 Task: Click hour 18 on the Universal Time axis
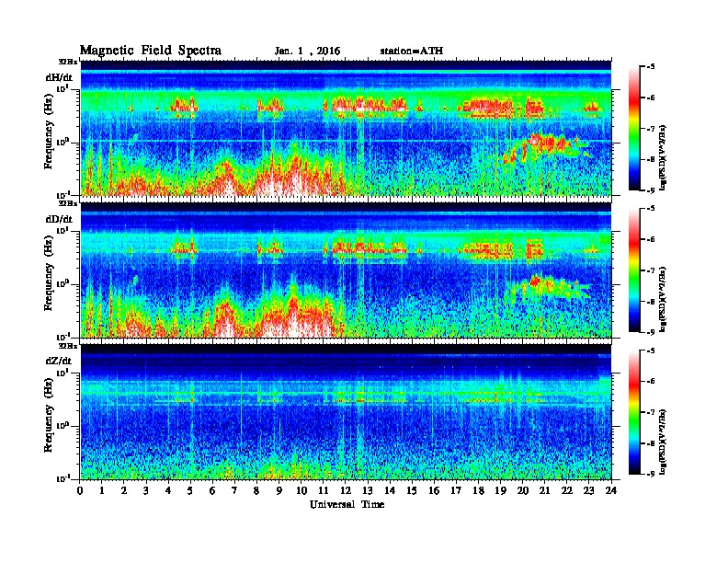[x=479, y=490]
